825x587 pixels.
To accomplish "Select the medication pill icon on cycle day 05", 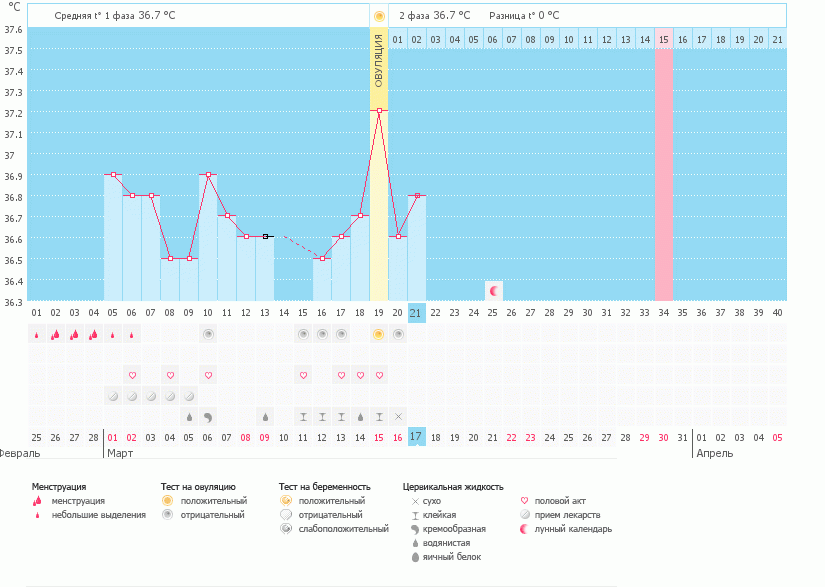I will (x=113, y=396).
